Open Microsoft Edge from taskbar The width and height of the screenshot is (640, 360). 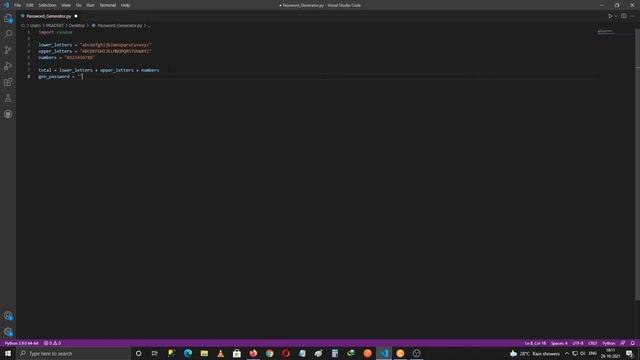click(188, 353)
